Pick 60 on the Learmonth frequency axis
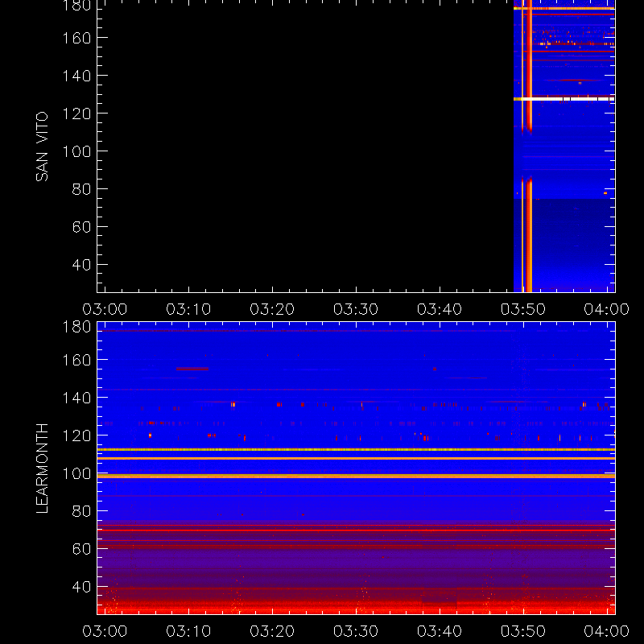The width and height of the screenshot is (644, 644). [x=81, y=549]
